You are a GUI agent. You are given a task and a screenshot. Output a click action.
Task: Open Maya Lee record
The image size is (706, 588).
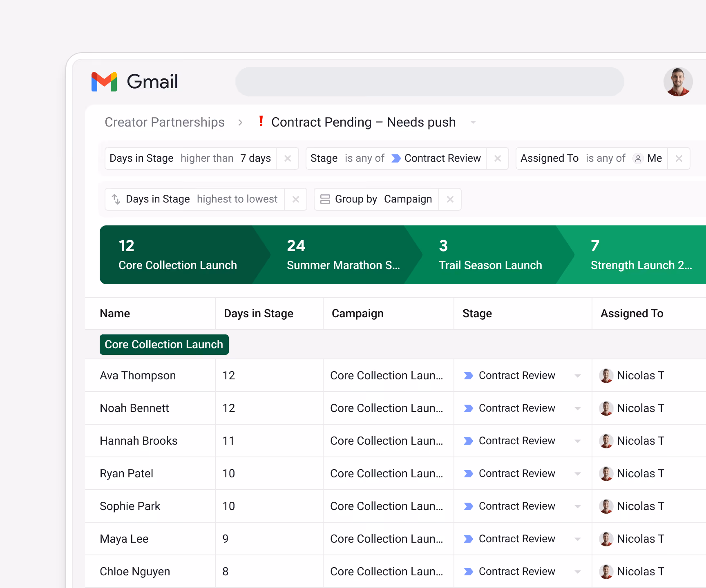pyautogui.click(x=124, y=539)
